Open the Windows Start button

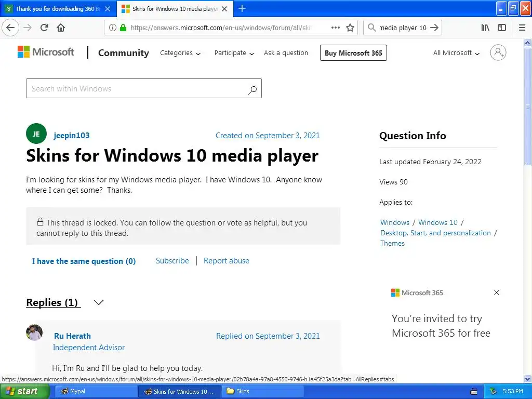24,392
